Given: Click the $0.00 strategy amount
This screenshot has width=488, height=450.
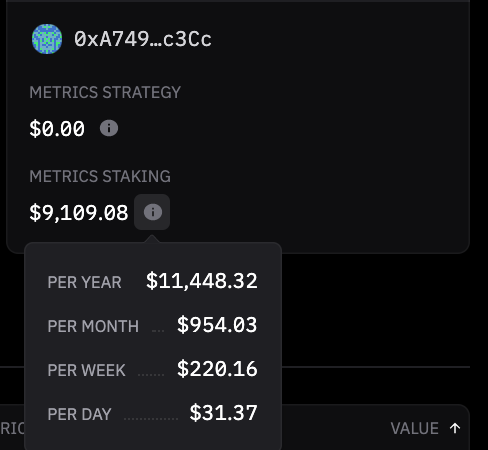Looking at the screenshot, I should coord(57,129).
